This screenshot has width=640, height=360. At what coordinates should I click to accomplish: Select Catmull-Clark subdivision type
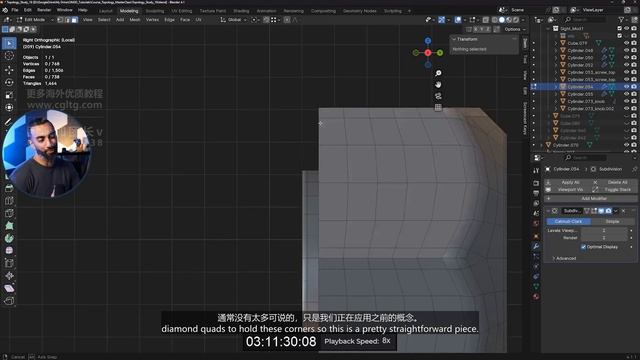click(568, 221)
